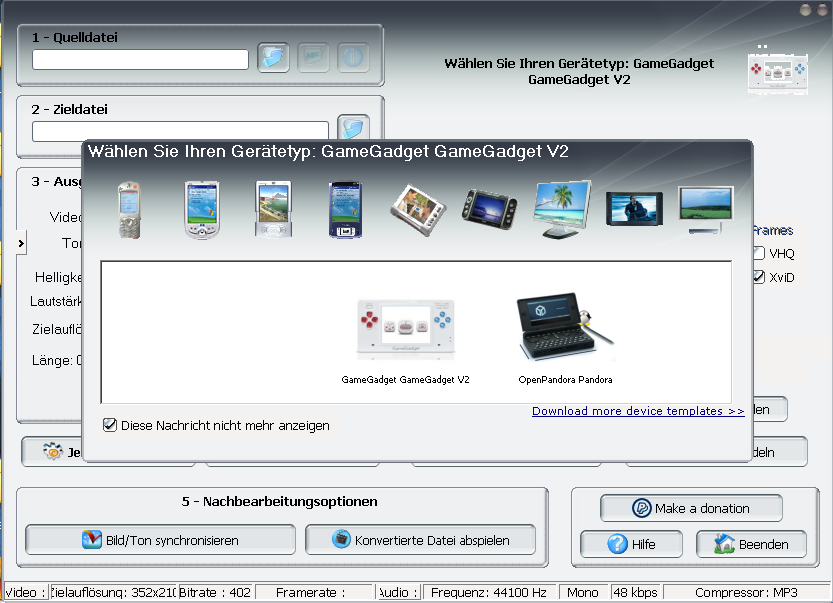Disable the XviD checkbox

pos(759,277)
